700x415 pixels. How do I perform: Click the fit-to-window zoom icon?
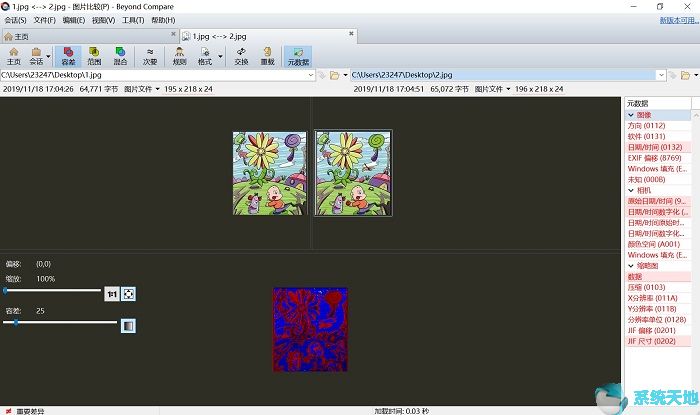tap(129, 294)
